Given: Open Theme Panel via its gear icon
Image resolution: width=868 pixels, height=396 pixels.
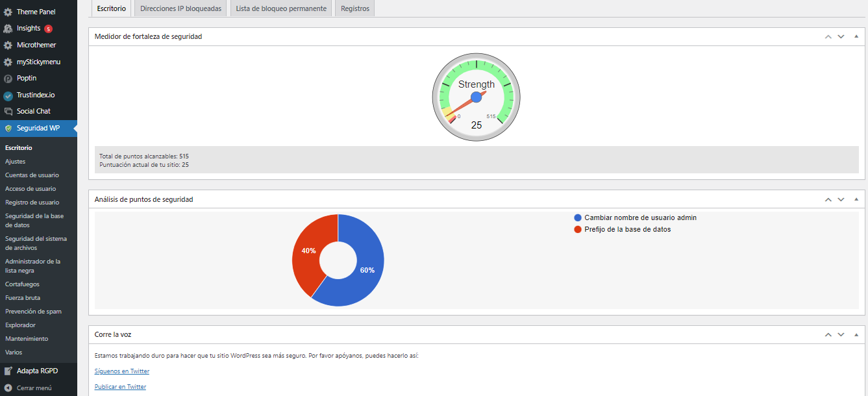Looking at the screenshot, I should (x=7, y=11).
